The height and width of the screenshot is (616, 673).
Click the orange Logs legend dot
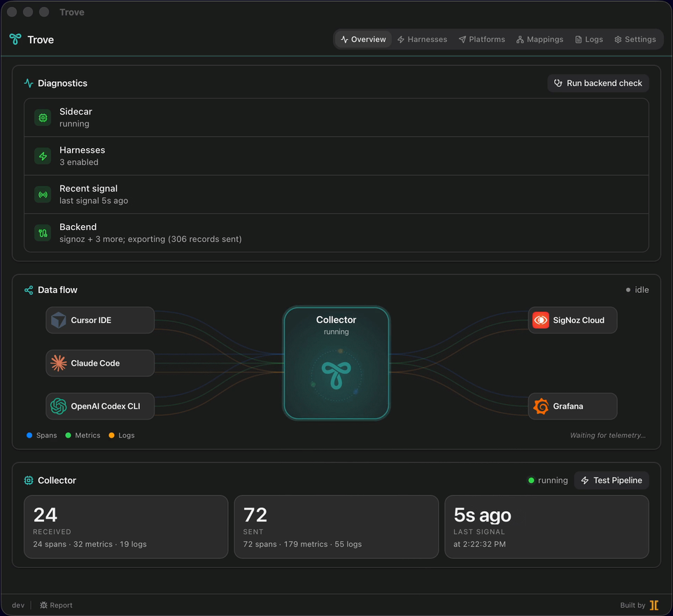pyautogui.click(x=112, y=435)
